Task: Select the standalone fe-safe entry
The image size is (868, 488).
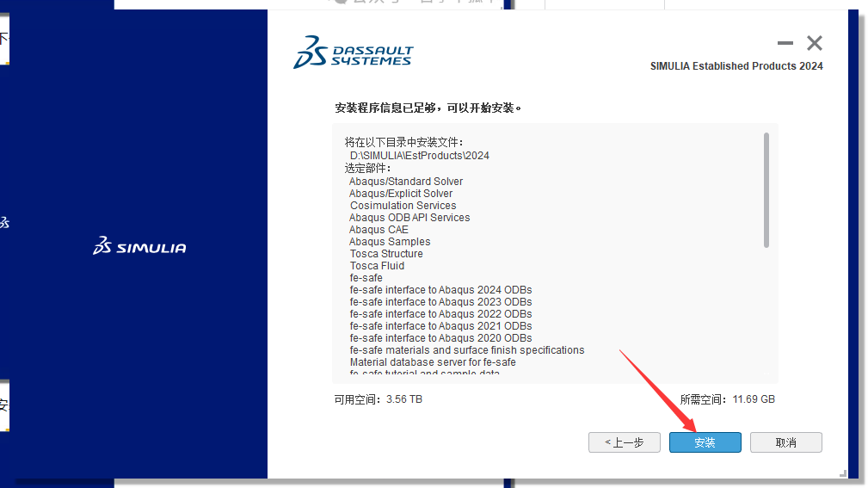Action: pyautogui.click(x=366, y=277)
